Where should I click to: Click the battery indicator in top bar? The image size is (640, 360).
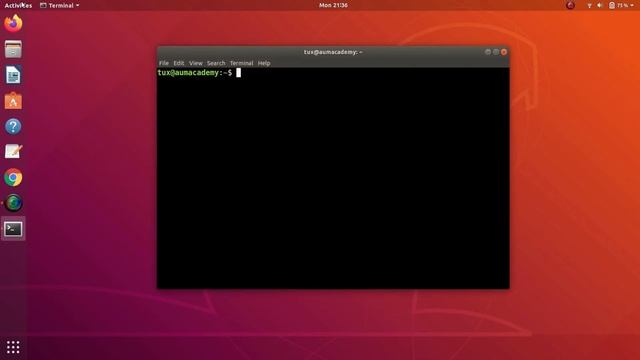[x=618, y=5]
